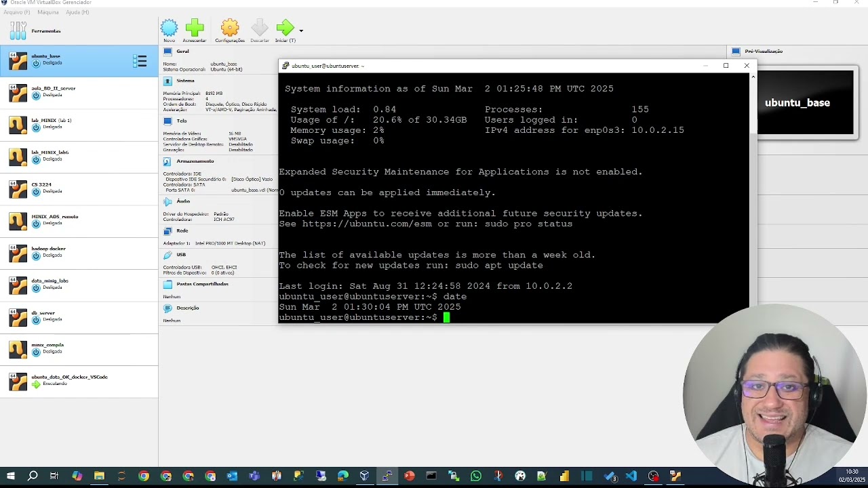Image resolution: width=868 pixels, height=488 pixels.
Task: Open the Ferramentas tools entry
Action: point(79,30)
